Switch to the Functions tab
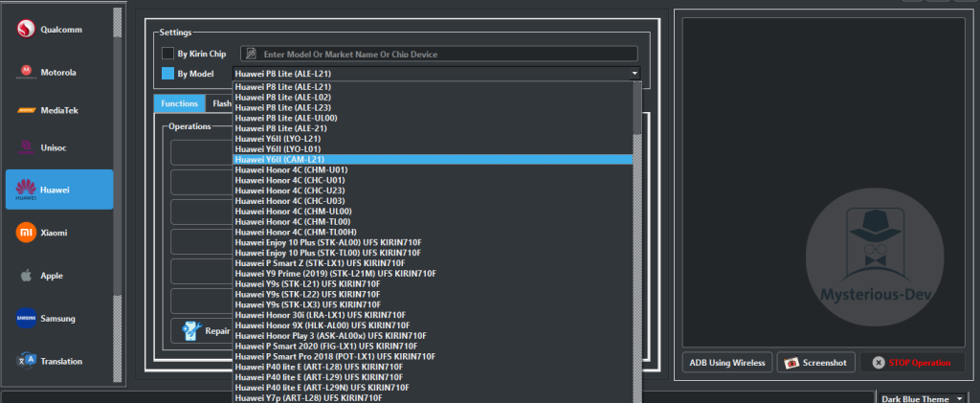Screen dimensions: 980x403 click(179, 103)
